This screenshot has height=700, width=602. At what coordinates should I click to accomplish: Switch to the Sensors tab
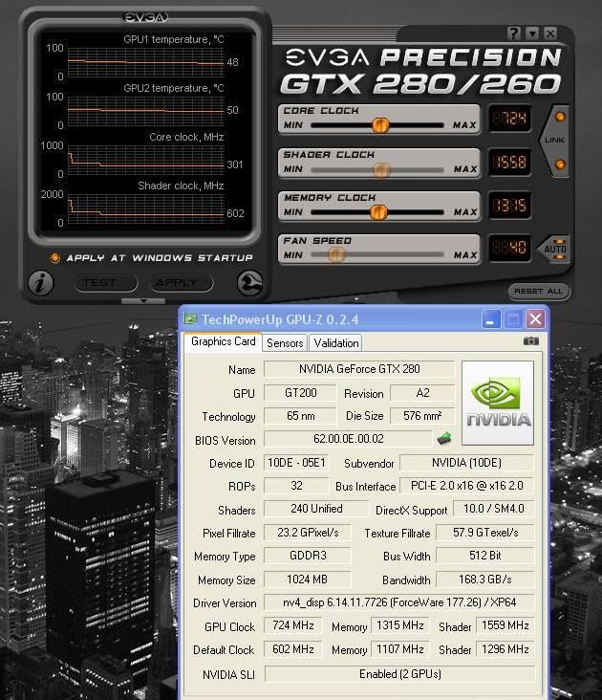coord(285,343)
